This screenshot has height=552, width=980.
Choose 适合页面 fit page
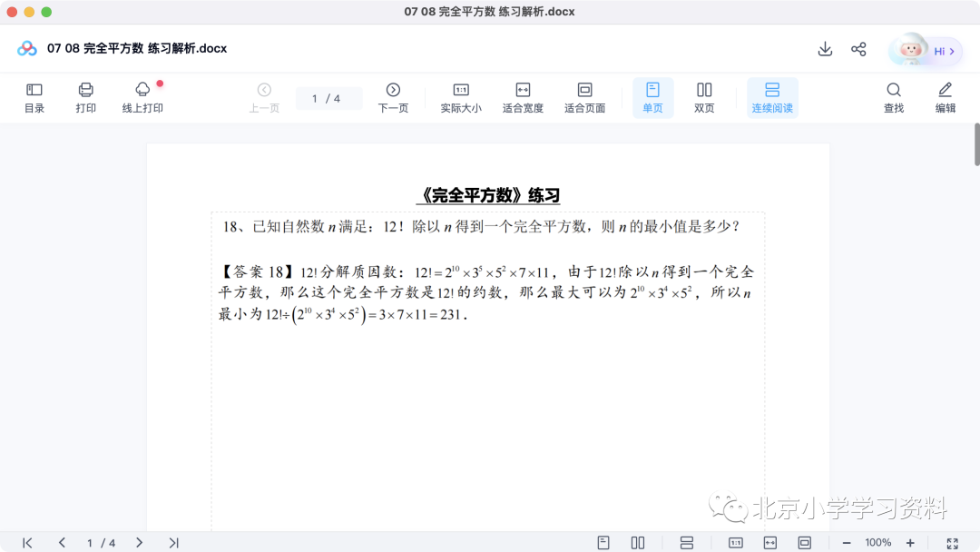[x=584, y=97]
